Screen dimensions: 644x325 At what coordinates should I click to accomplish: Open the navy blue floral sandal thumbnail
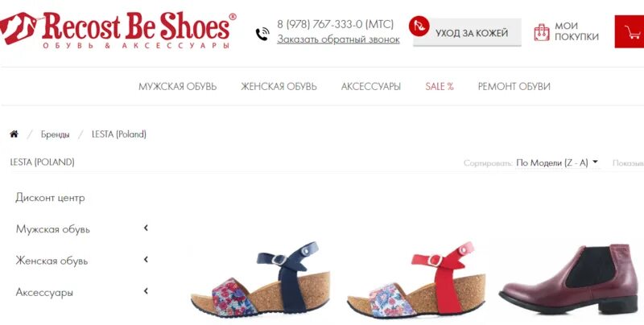click(260, 278)
